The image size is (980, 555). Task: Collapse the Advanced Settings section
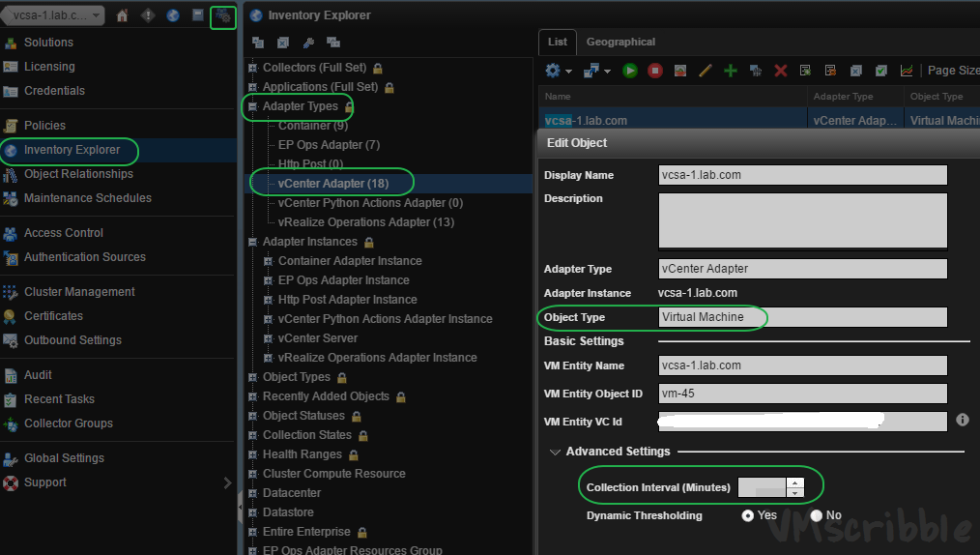point(555,452)
